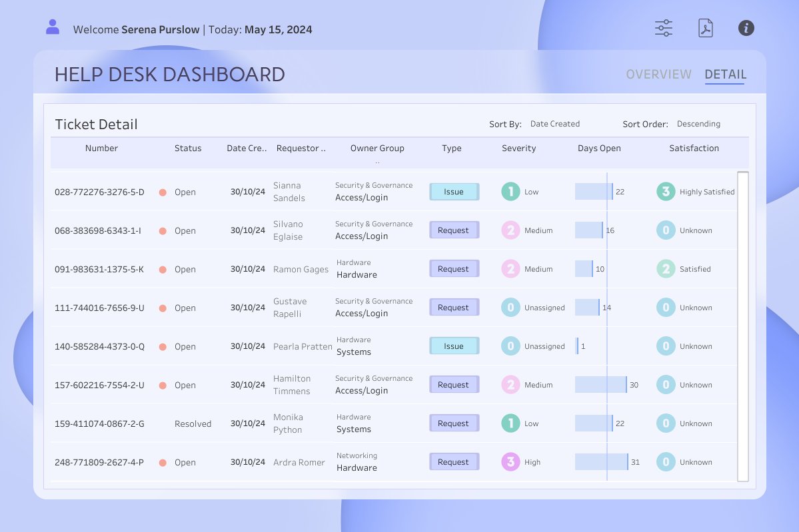Click severity 1 icon in Sianna Sandels row
This screenshot has height=532, width=799.
tap(510, 192)
